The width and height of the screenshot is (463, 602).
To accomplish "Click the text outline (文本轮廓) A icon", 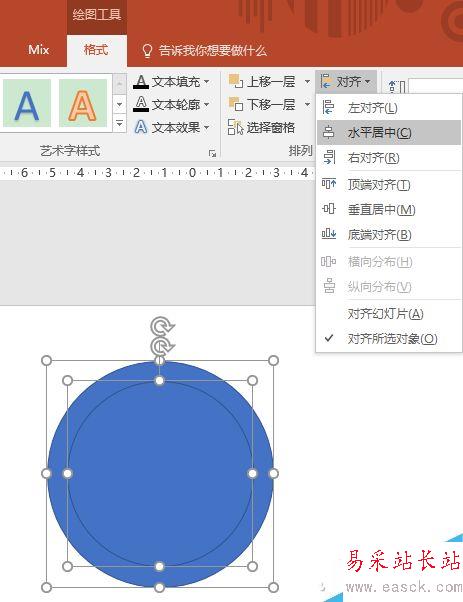I will click(141, 104).
